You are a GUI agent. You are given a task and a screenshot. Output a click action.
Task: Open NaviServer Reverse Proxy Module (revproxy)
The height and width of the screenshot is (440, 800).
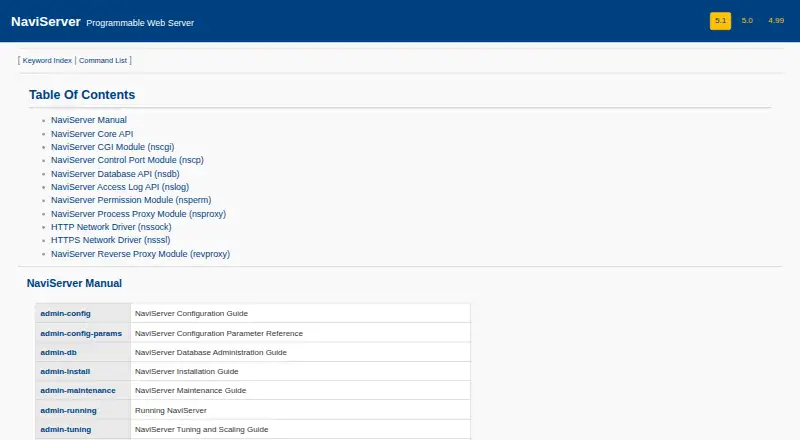140,254
